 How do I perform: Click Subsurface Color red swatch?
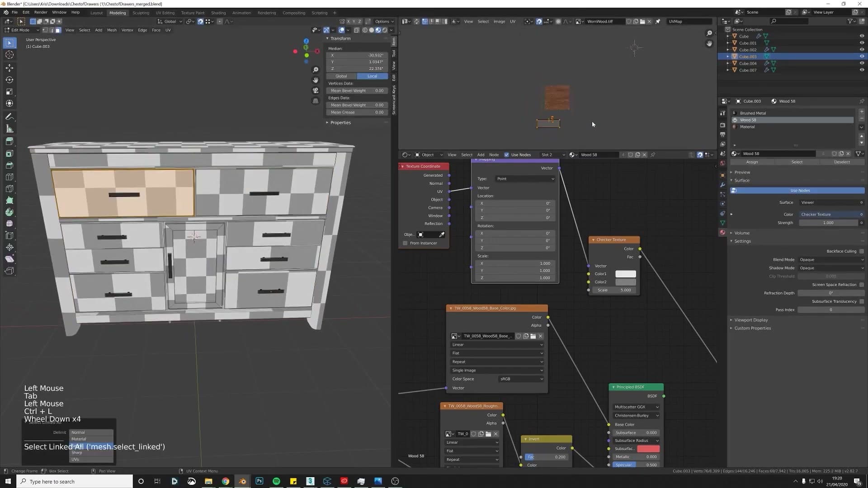click(x=648, y=449)
